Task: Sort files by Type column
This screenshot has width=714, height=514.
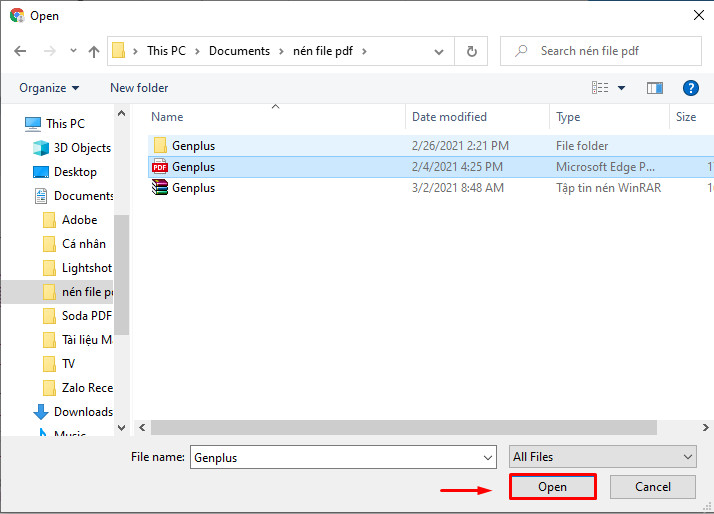Action: tap(568, 117)
